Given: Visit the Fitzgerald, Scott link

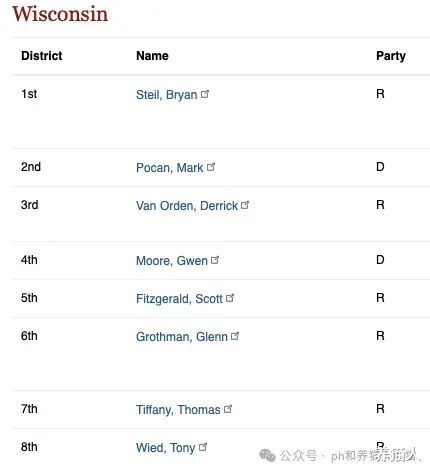Looking at the screenshot, I should (x=179, y=299).
